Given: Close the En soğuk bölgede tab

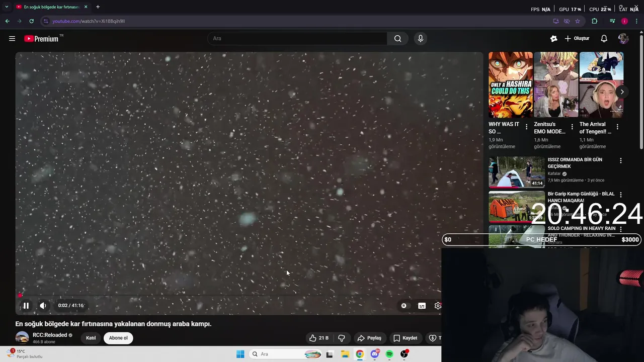Looking at the screenshot, I should tap(86, 7).
